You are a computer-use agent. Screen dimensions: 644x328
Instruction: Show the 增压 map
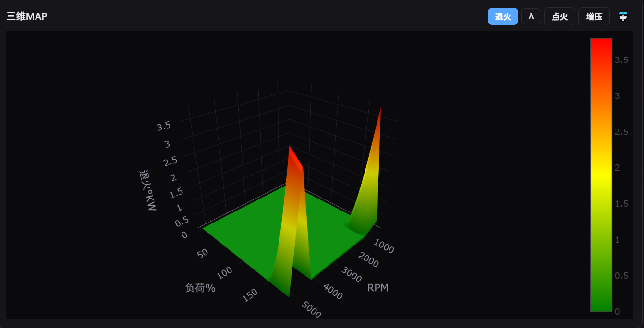pyautogui.click(x=594, y=16)
